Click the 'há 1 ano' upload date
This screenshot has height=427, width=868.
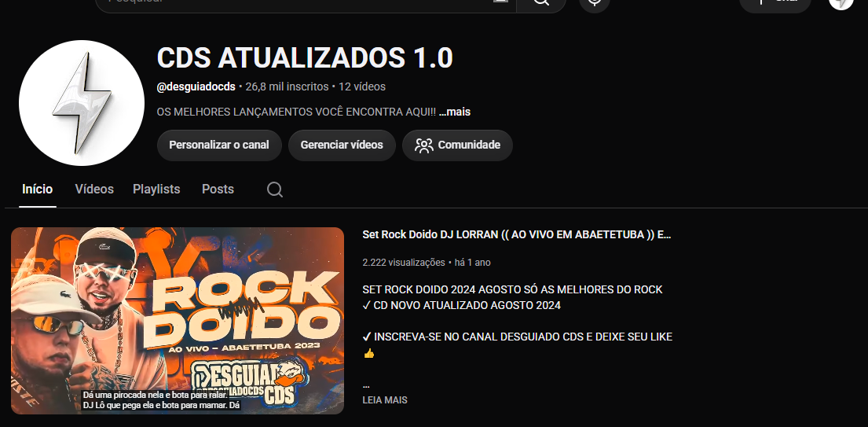(472, 263)
